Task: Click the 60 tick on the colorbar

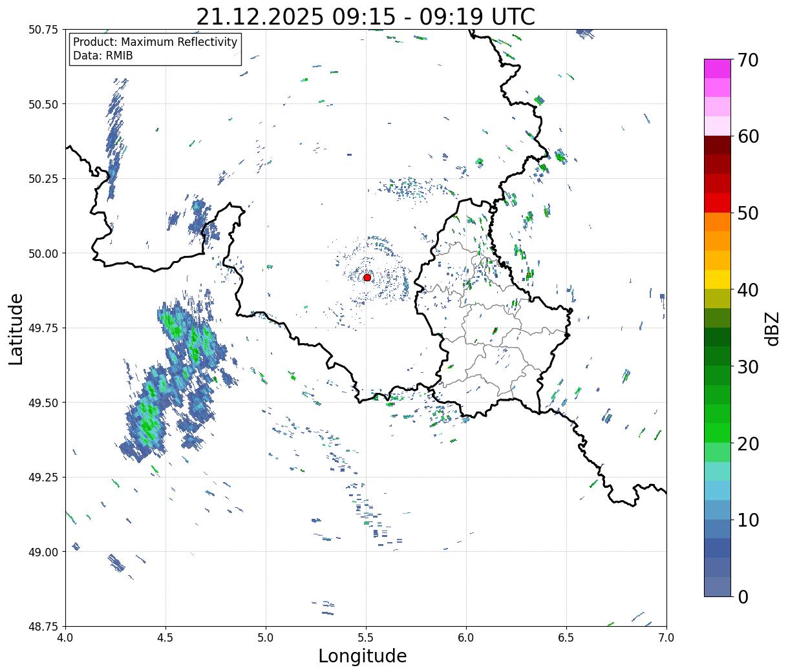Action: click(747, 136)
